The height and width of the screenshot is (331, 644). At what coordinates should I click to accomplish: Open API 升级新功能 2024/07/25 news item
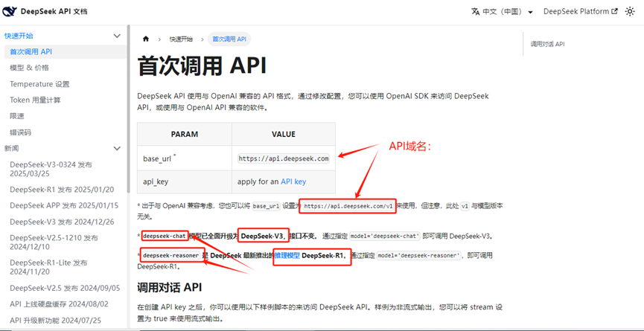tap(55, 321)
